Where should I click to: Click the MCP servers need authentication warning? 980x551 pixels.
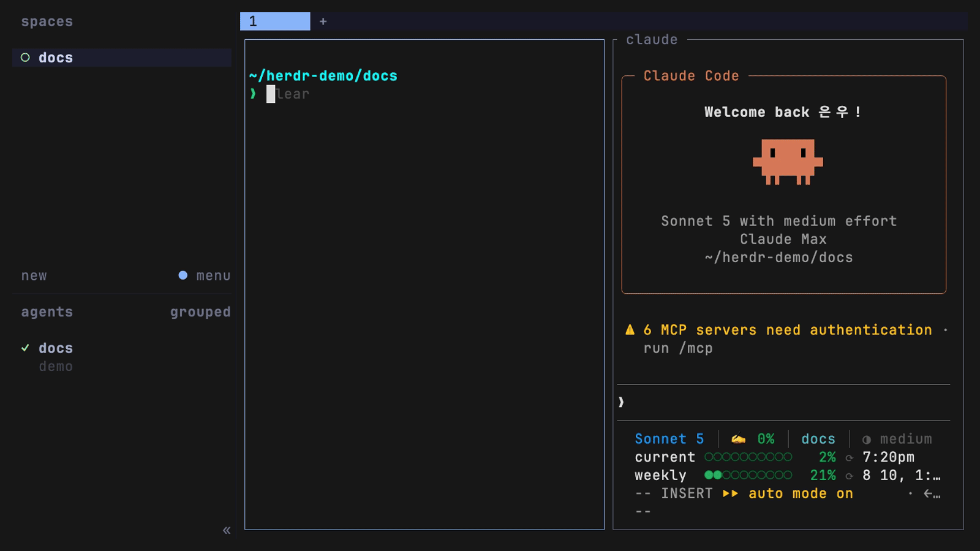click(788, 330)
